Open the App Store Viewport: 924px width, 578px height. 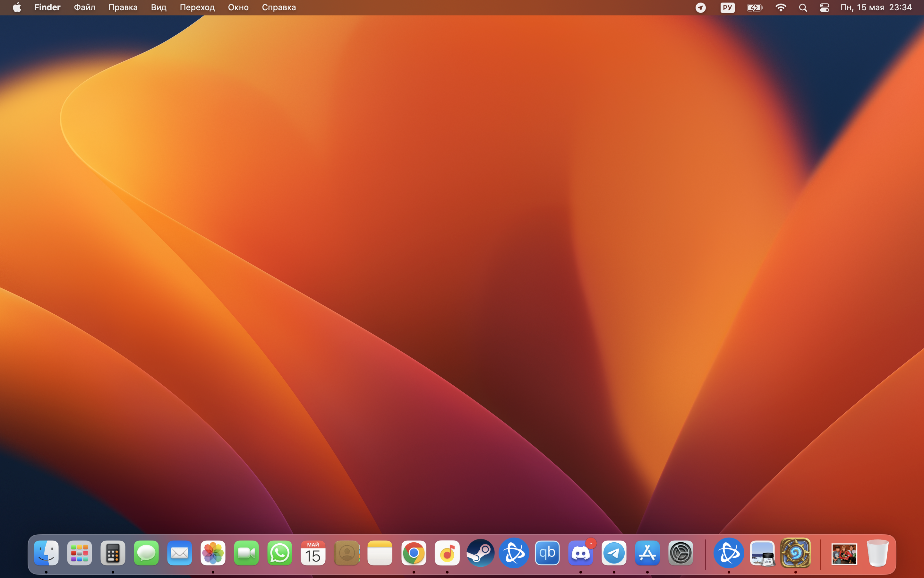tap(647, 553)
